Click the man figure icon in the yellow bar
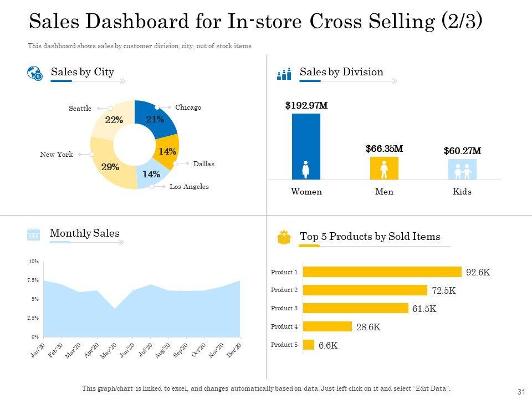The image size is (532, 399). click(x=384, y=169)
